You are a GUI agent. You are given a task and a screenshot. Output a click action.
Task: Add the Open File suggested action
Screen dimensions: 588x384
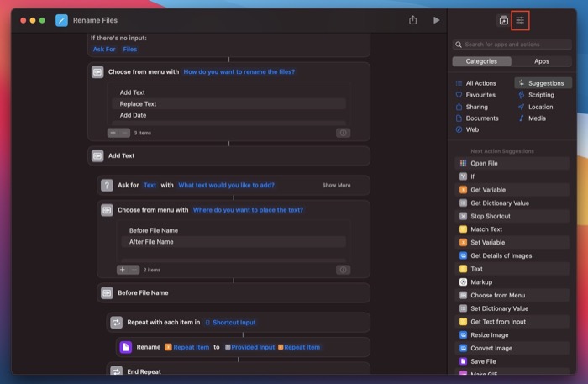pos(512,164)
